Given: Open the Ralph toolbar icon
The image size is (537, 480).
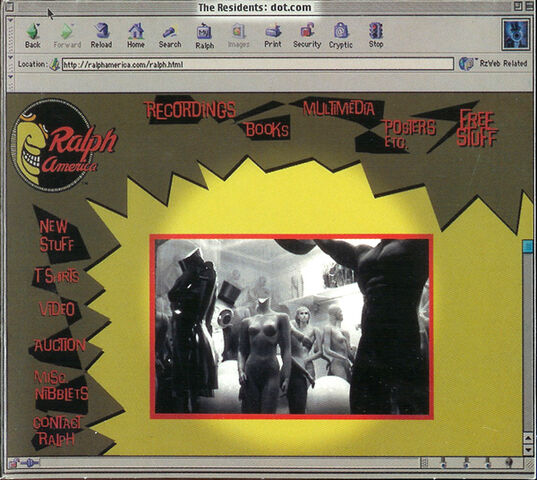Looking at the screenshot, I should (x=204, y=31).
